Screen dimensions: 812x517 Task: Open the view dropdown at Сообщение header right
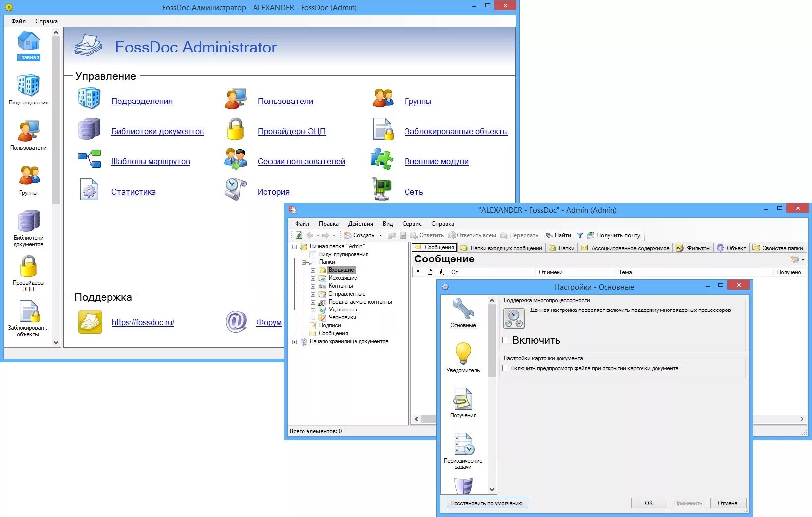(803, 260)
